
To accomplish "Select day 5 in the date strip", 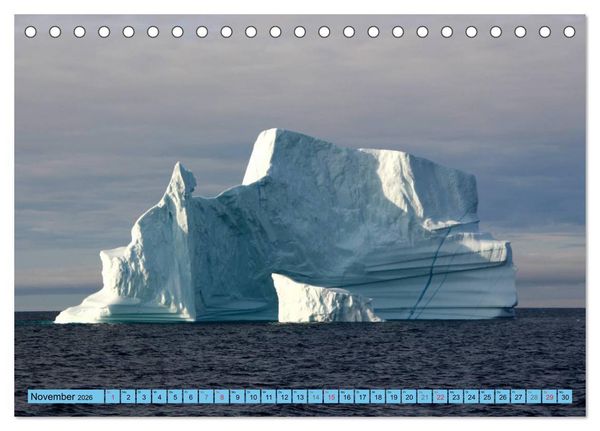I will (175, 397).
